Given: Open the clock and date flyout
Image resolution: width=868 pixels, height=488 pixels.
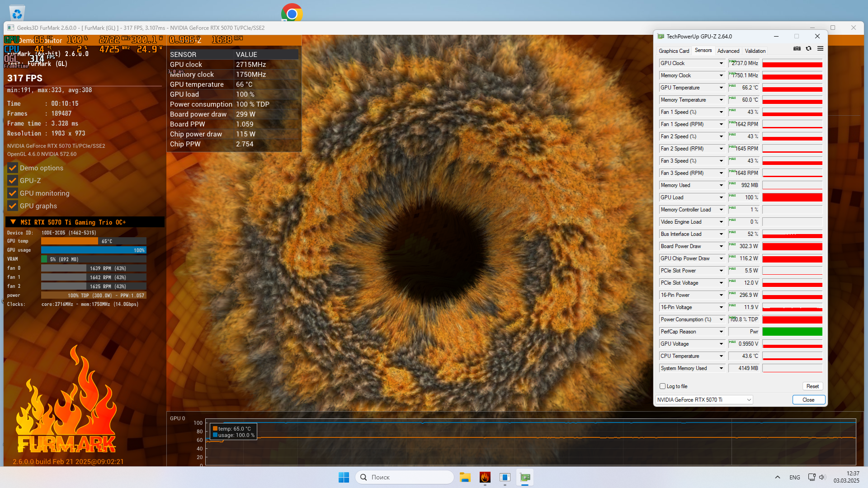Looking at the screenshot, I should coord(846,477).
